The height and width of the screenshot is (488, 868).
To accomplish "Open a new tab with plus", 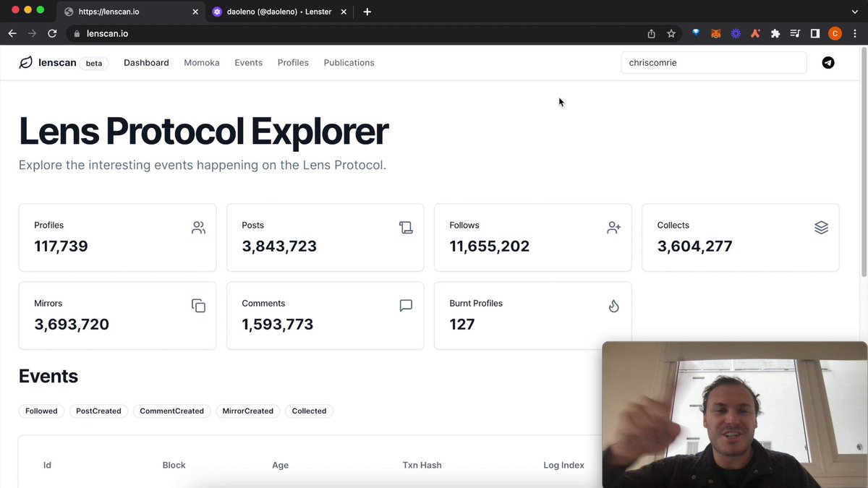I will [x=367, y=12].
